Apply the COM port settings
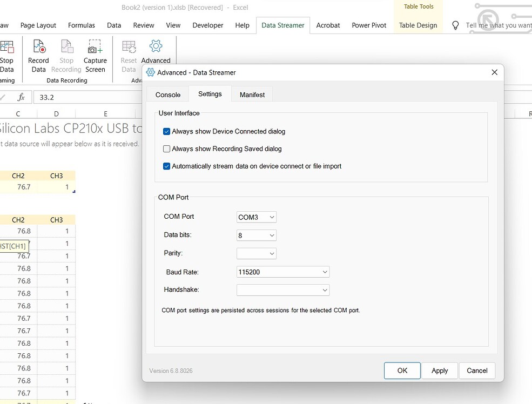Screen dimensions: 532x404 click(x=440, y=371)
